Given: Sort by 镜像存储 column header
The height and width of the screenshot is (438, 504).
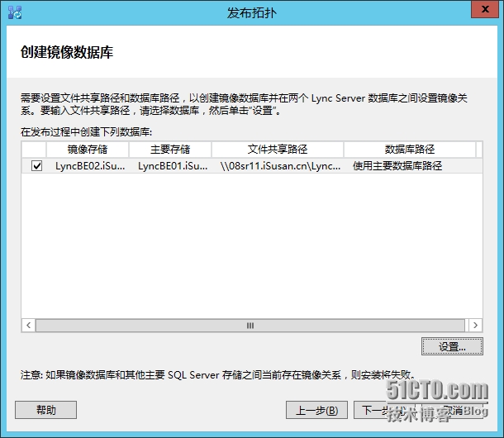Looking at the screenshot, I should [x=88, y=150].
